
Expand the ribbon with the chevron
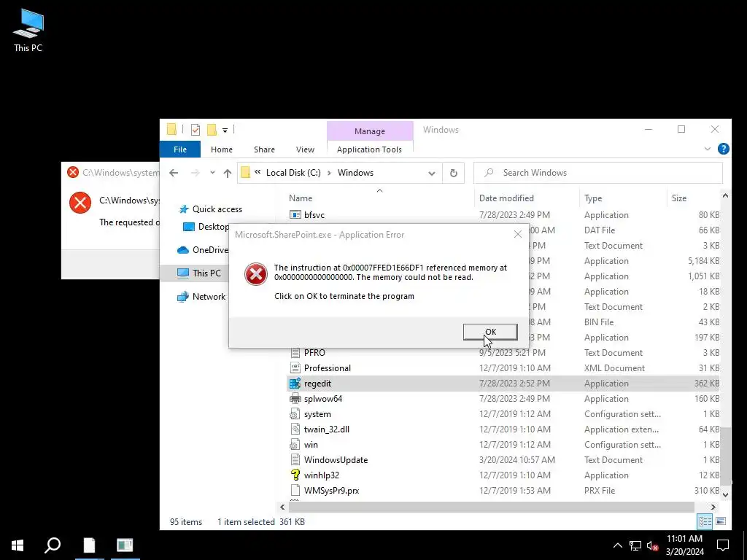point(708,149)
